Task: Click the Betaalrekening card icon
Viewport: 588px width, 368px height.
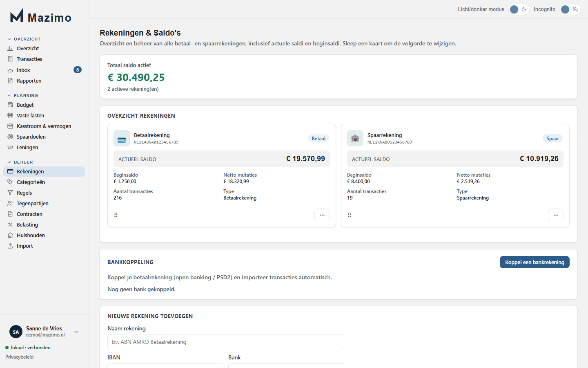Action: point(122,138)
